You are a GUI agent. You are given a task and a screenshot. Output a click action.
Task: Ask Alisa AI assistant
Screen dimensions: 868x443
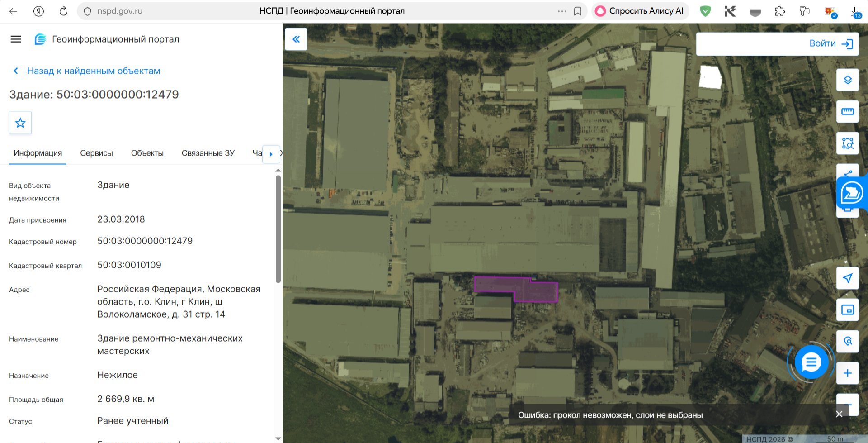[640, 11]
